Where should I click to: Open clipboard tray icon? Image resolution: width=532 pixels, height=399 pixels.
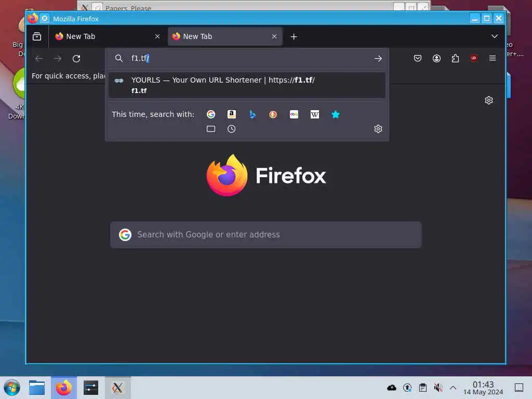point(423,388)
